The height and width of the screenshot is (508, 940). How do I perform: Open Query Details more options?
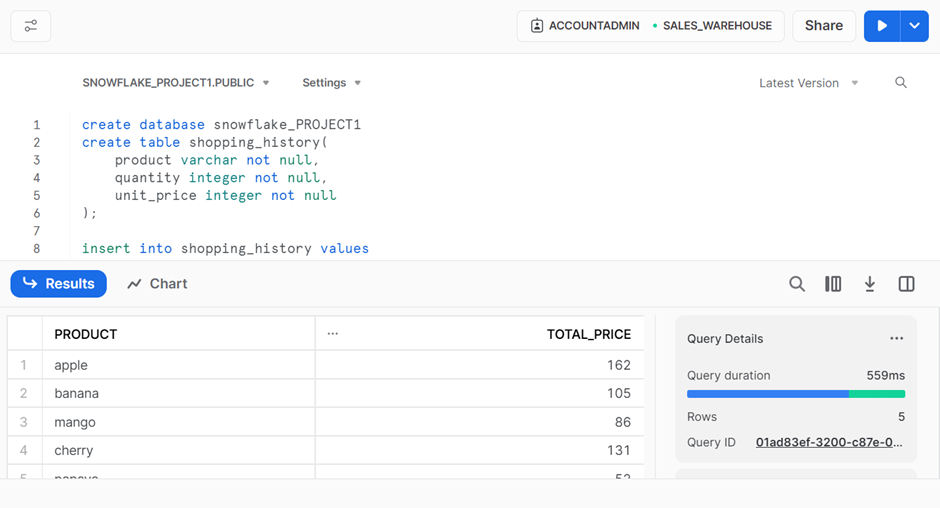[896, 339]
